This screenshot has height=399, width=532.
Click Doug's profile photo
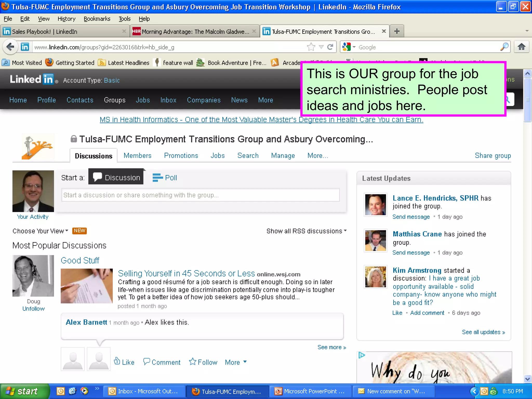33,276
